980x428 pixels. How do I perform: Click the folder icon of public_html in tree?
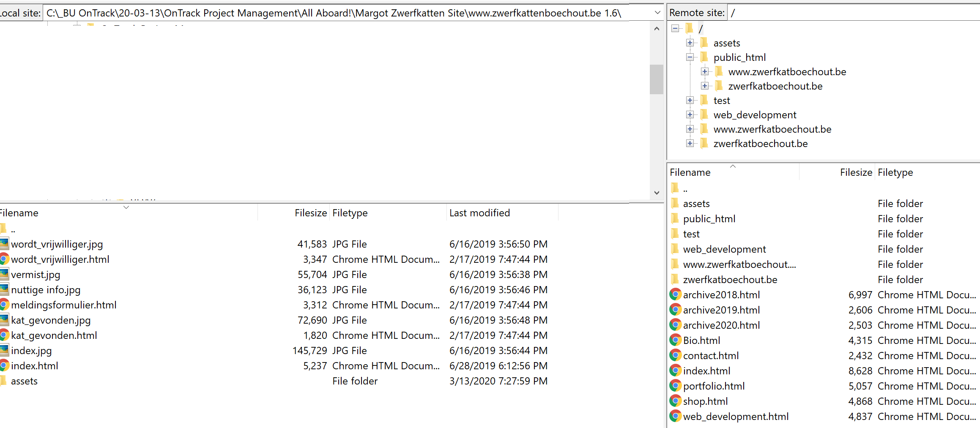704,57
